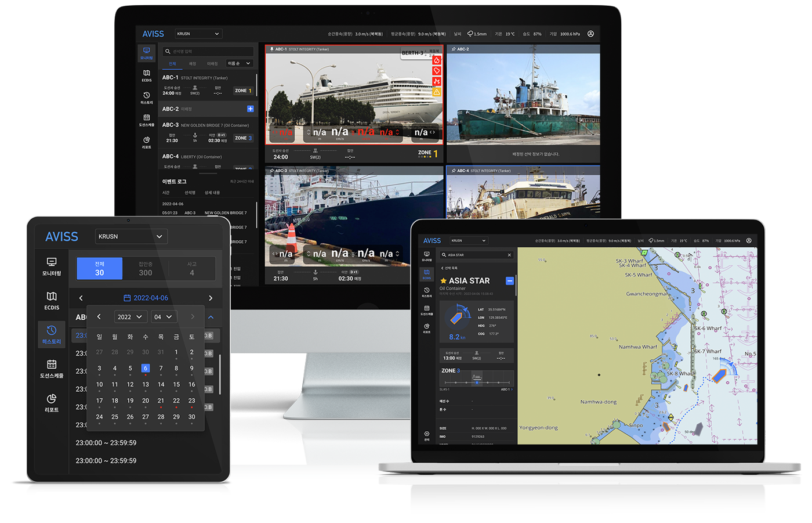Open the management icon at laptop sidebar bottom
This screenshot has width=812, height=523.
pyautogui.click(x=427, y=436)
